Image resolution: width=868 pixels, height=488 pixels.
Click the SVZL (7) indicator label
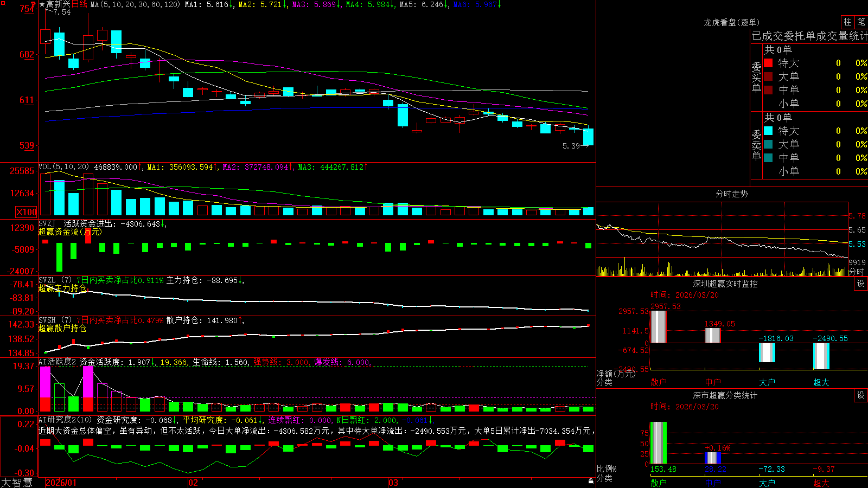click(55, 280)
